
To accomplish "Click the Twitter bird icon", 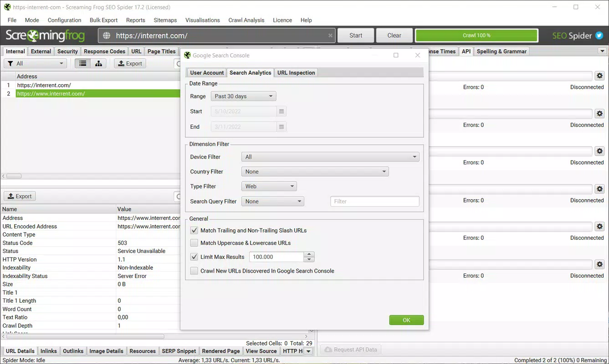I will 599,35.
